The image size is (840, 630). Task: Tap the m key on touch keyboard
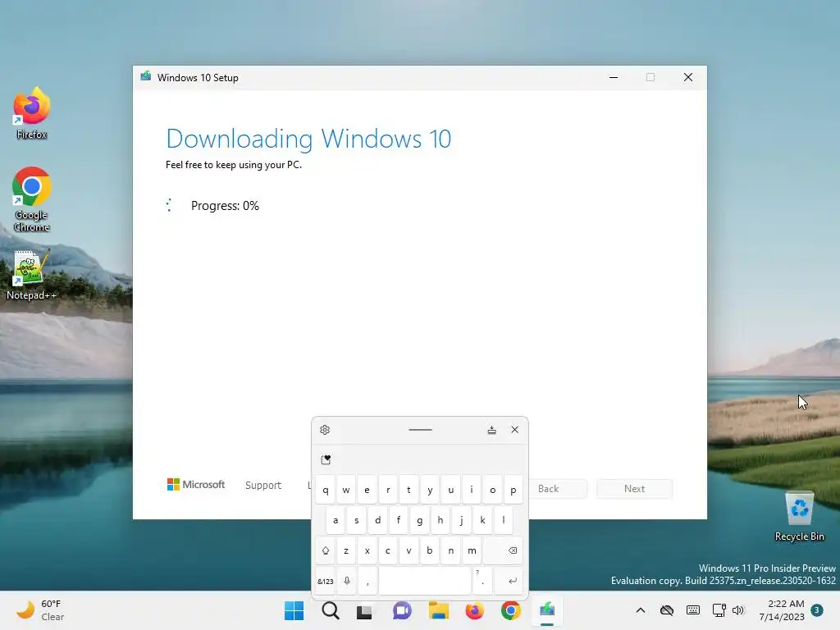click(472, 550)
